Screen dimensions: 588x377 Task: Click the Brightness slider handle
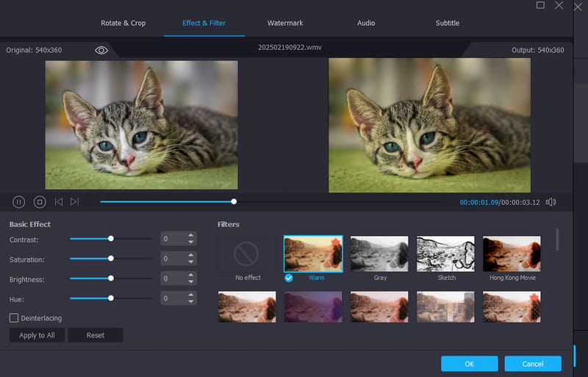pos(111,279)
